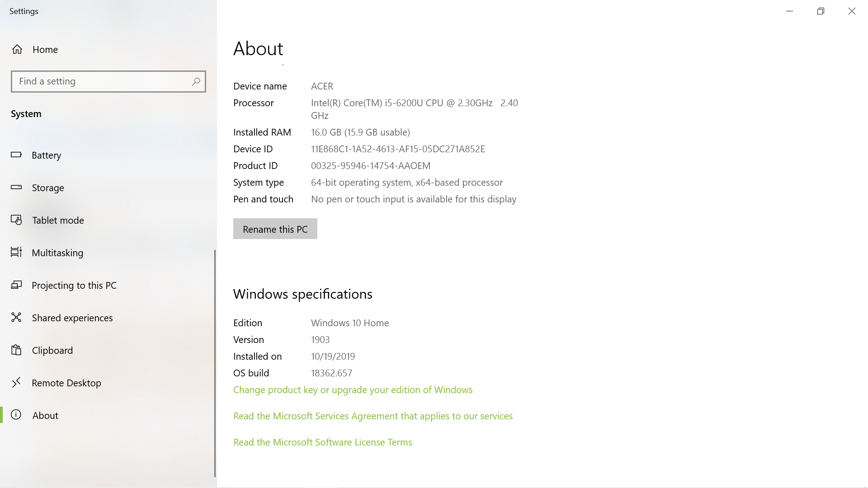This screenshot has height=488, width=868.
Task: Select the Device ID value text
Action: (398, 149)
